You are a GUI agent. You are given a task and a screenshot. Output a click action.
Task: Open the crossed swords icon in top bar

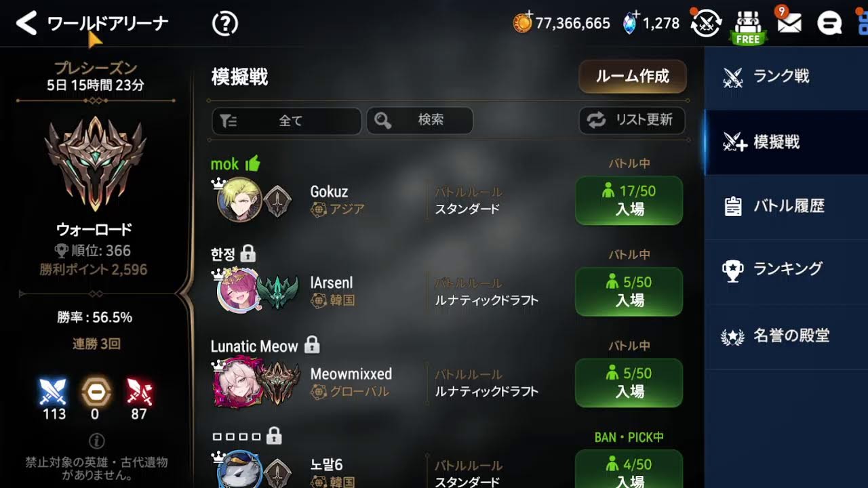coord(705,22)
